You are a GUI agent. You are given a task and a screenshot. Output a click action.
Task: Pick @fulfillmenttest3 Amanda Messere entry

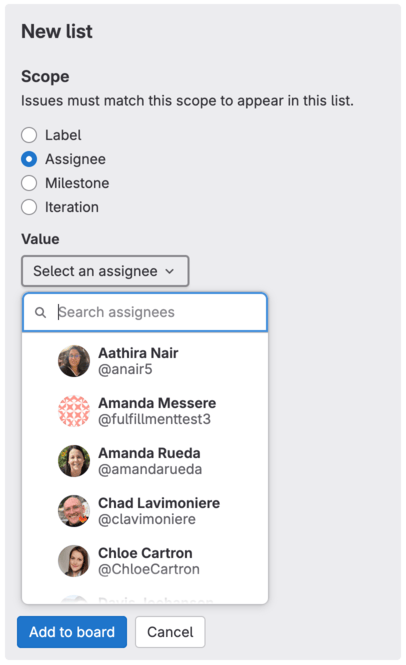click(145, 411)
